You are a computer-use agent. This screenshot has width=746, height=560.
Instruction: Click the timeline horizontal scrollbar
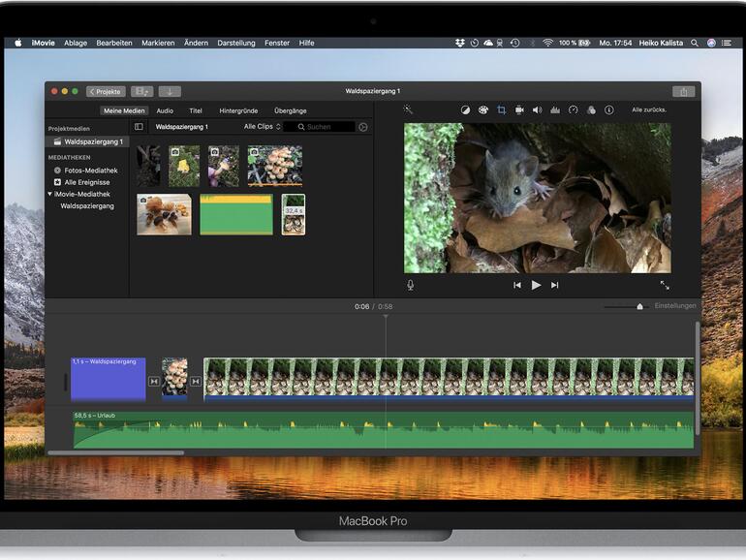click(x=115, y=453)
